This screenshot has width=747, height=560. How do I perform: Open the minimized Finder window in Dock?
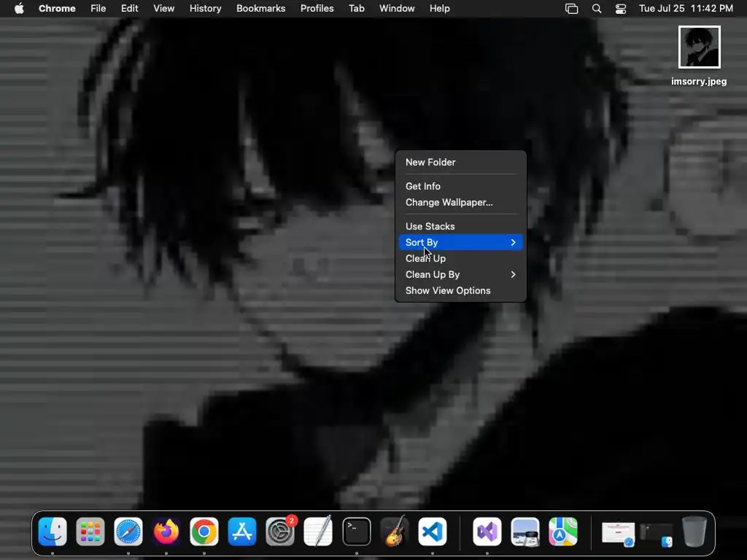tap(656, 534)
